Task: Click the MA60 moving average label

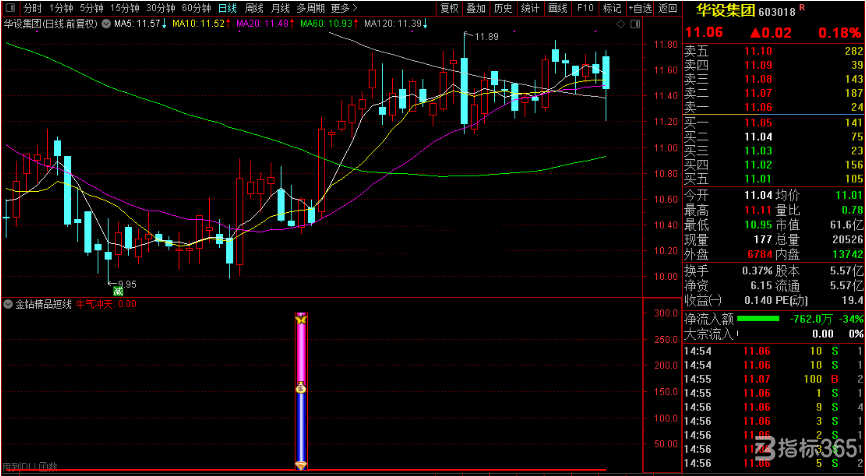Action: click(x=329, y=24)
